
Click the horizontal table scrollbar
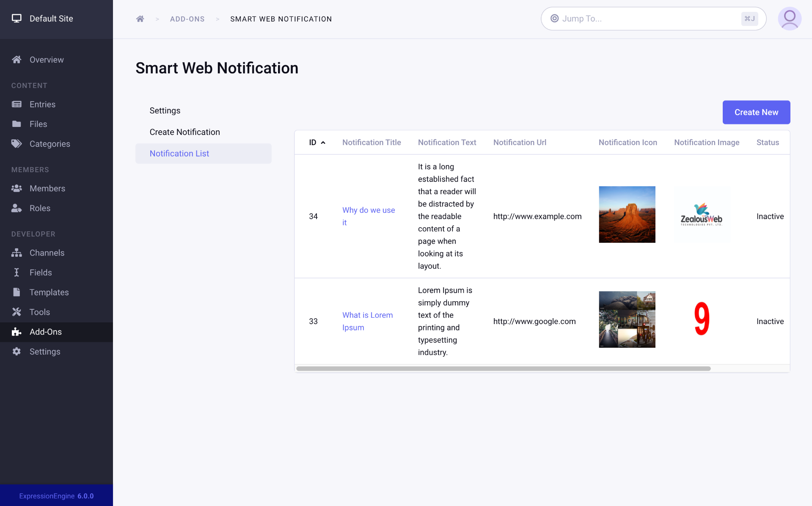pos(503,368)
